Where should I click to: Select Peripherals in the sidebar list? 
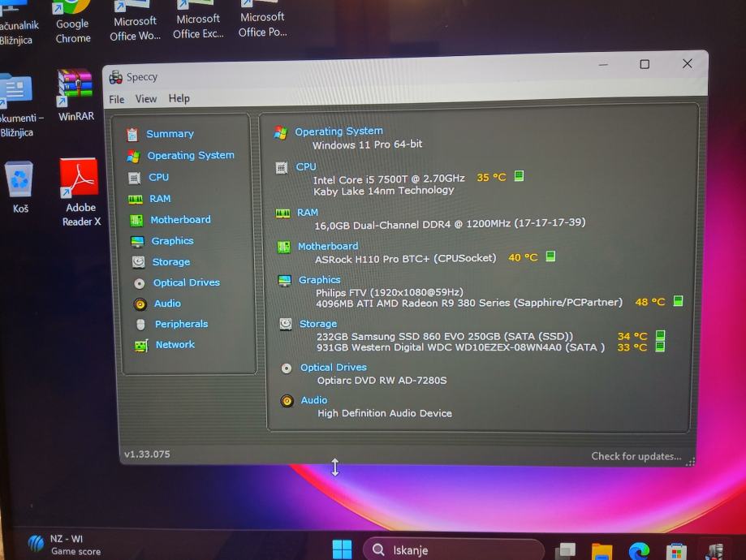[x=181, y=324]
